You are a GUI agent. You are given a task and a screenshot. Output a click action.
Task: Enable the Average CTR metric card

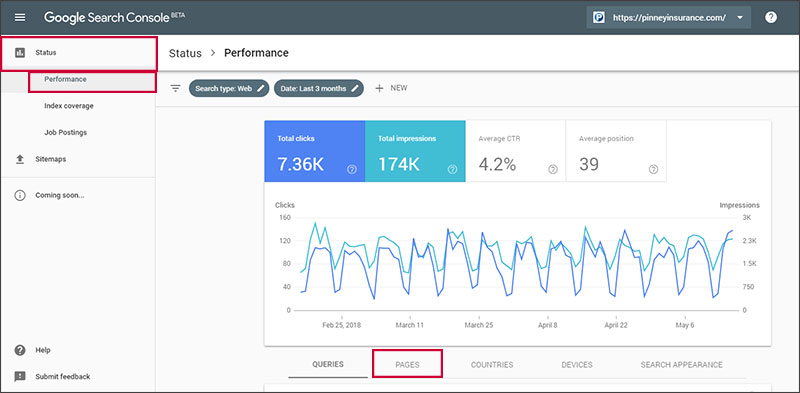pos(515,151)
